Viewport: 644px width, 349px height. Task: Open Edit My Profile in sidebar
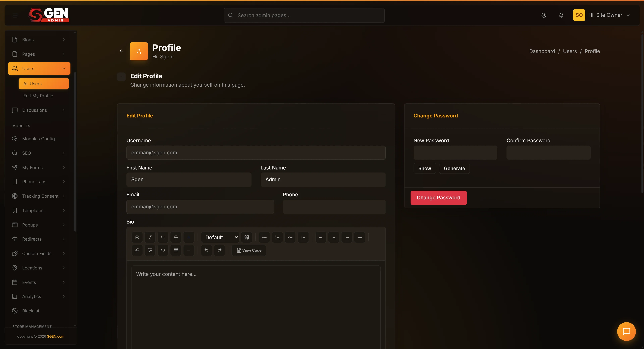click(44, 96)
